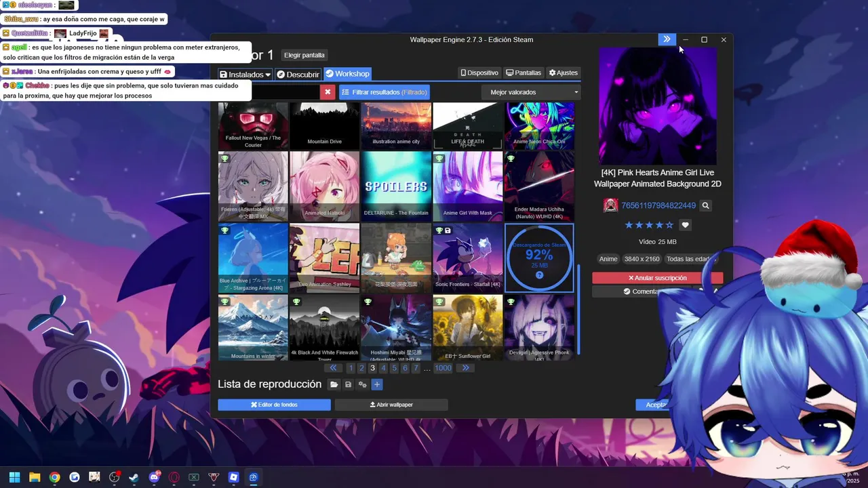Screen dimensions: 868x488
Task: Go to page 5
Action: [x=394, y=368]
